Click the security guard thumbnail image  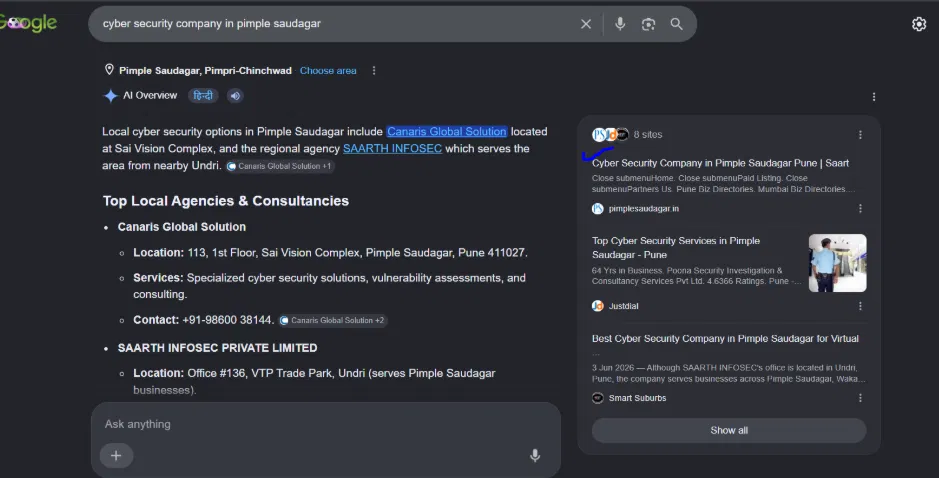click(837, 263)
